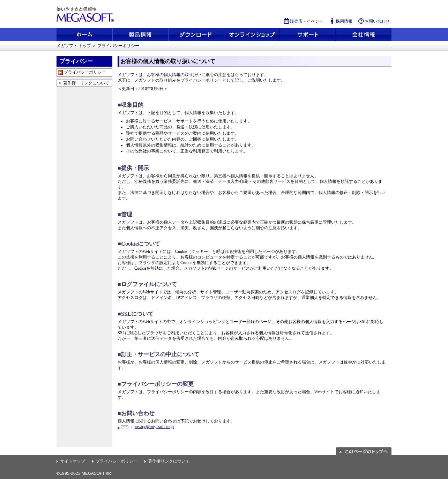The image size is (448, 479).
Task: Click the question mark icon beside お問い合わせ
Action: (361, 21)
